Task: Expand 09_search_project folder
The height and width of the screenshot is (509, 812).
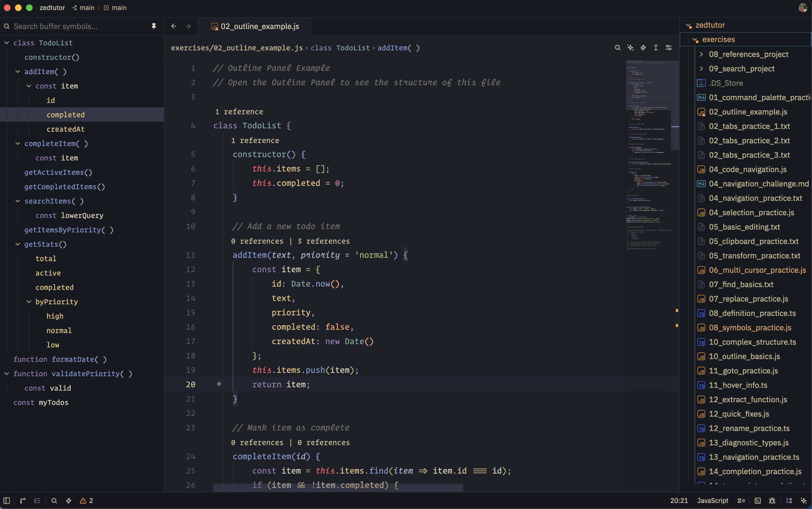Action: pyautogui.click(x=701, y=69)
